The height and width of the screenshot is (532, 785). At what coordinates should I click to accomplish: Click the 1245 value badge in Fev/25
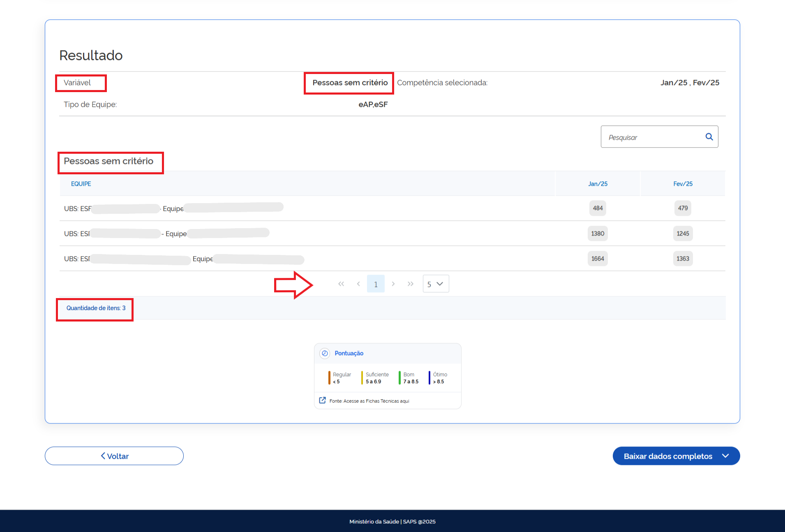point(683,234)
